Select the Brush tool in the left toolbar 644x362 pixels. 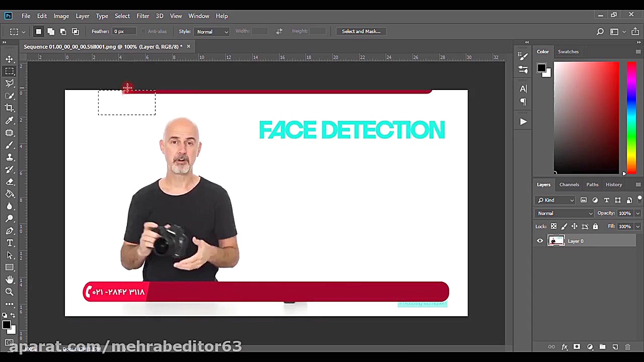[x=10, y=145]
